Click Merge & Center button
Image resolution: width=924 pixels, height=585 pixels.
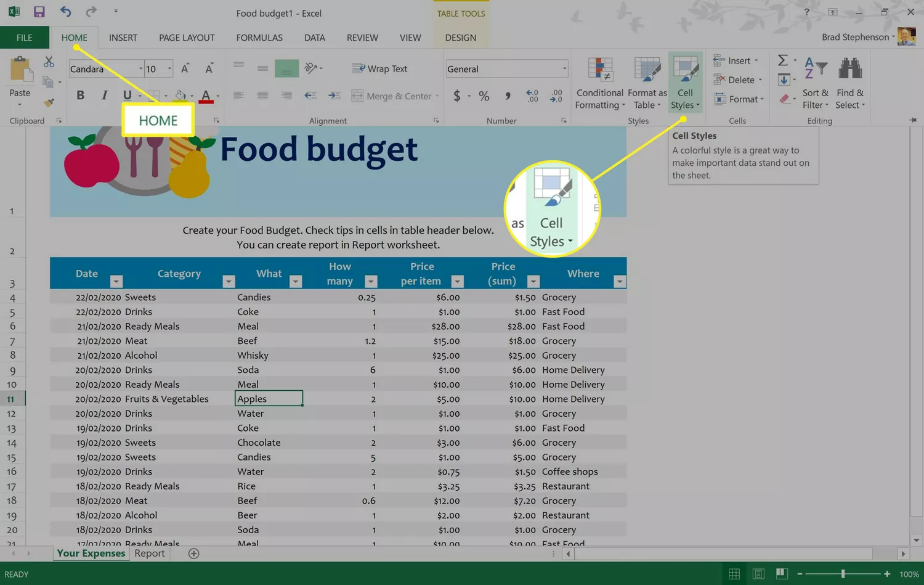(392, 96)
